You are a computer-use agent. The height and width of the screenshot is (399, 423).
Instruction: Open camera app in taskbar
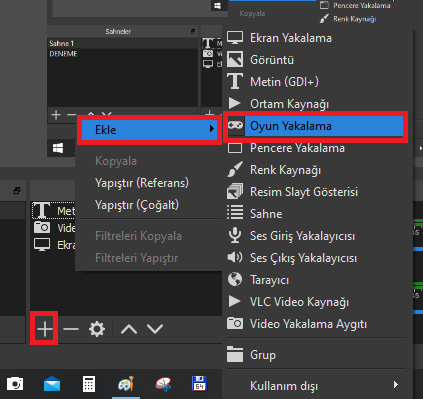coord(15,384)
